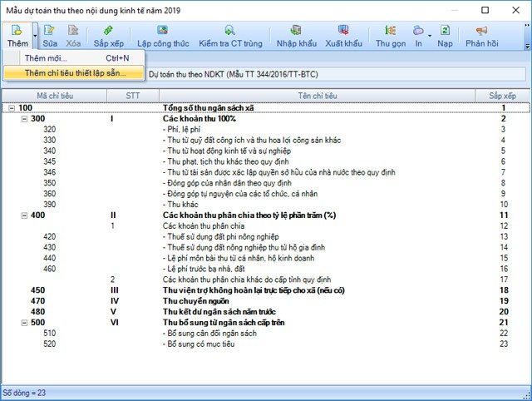Open the Sắp xếp sort tool
Screen dimensions: 532x401
click(x=108, y=34)
